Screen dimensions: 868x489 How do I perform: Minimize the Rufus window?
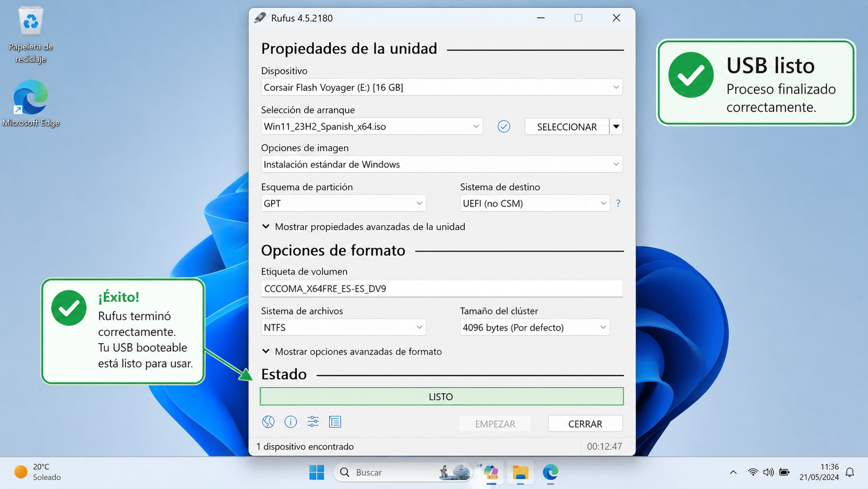[x=540, y=18]
